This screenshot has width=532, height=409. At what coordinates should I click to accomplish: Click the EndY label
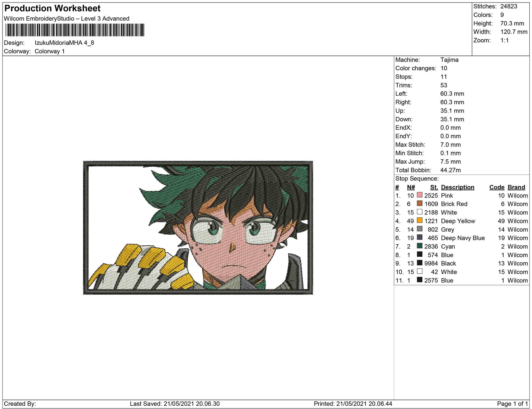404,136
